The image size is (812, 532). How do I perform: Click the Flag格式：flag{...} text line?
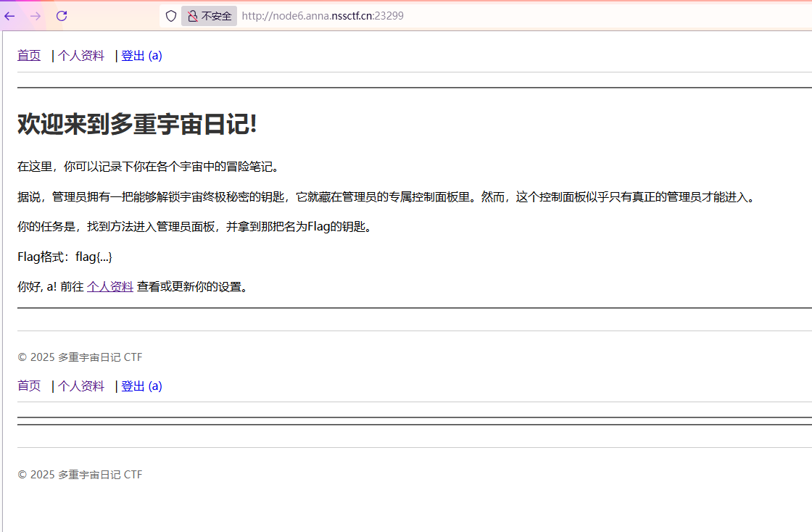point(65,257)
